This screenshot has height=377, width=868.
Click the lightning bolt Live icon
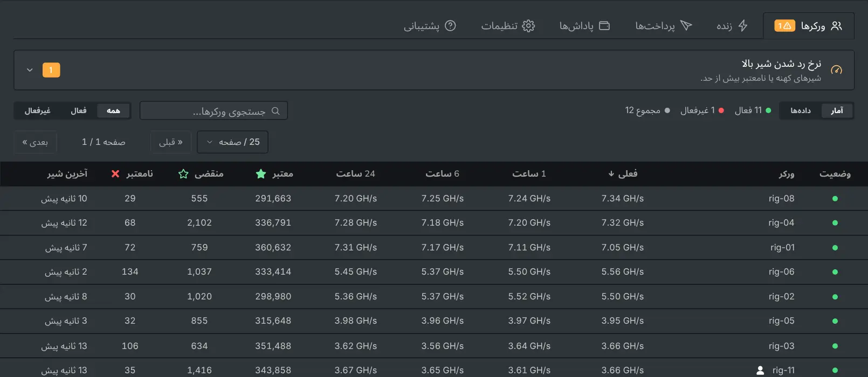(743, 26)
